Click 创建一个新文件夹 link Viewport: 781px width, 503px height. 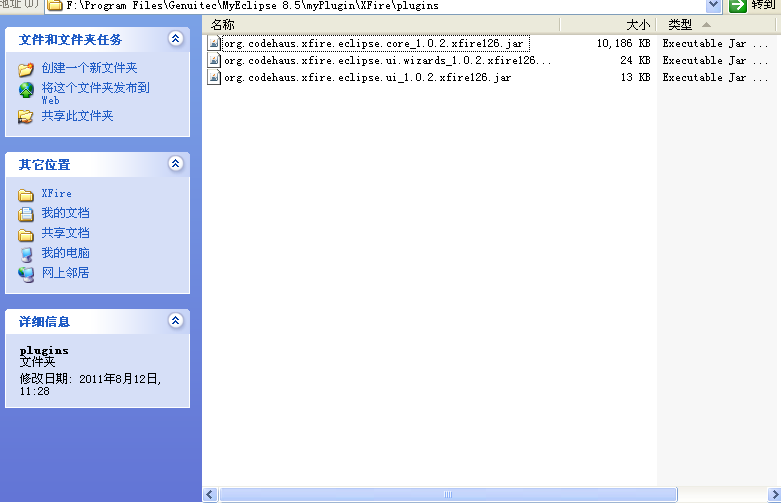coord(89,68)
